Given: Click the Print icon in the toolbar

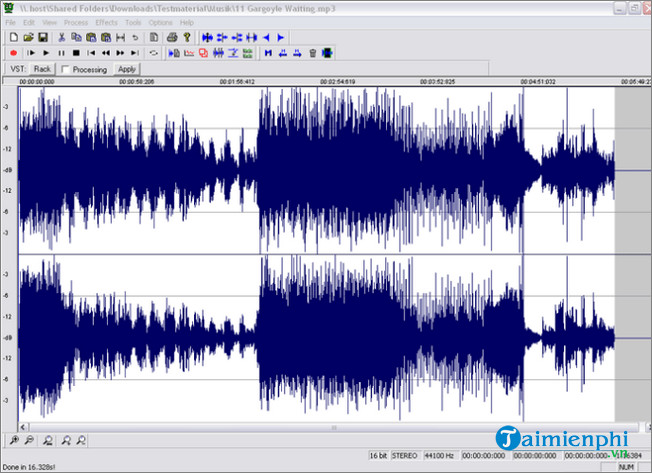Looking at the screenshot, I should pos(170,37).
